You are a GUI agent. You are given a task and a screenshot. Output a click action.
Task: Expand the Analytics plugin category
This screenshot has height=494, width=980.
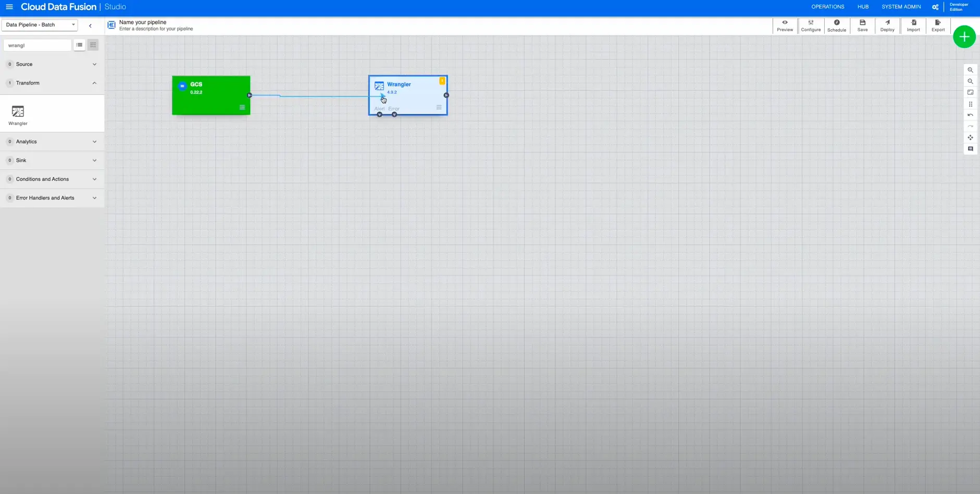click(x=52, y=142)
